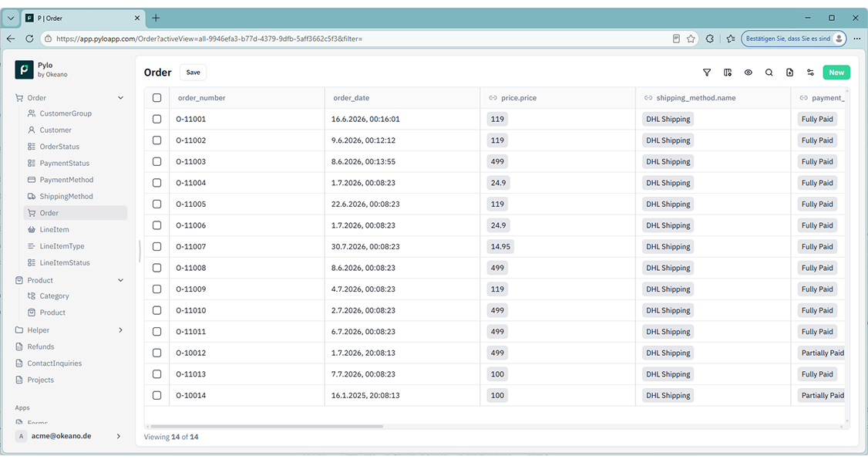The height and width of the screenshot is (463, 868).
Task: Select the 'P | Order' browser tab
Action: [82, 19]
